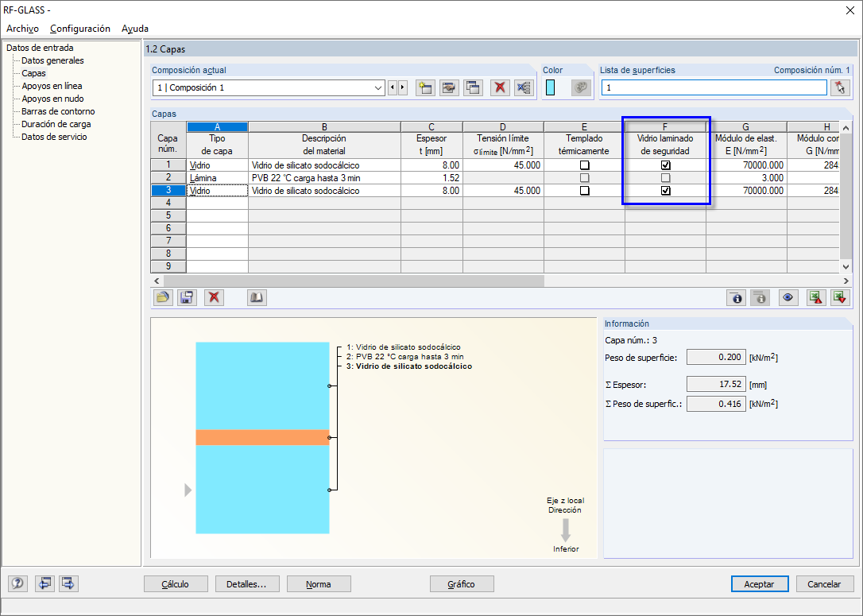The height and width of the screenshot is (616, 863).
Task: Open help with the question mark button
Action: tap(17, 583)
